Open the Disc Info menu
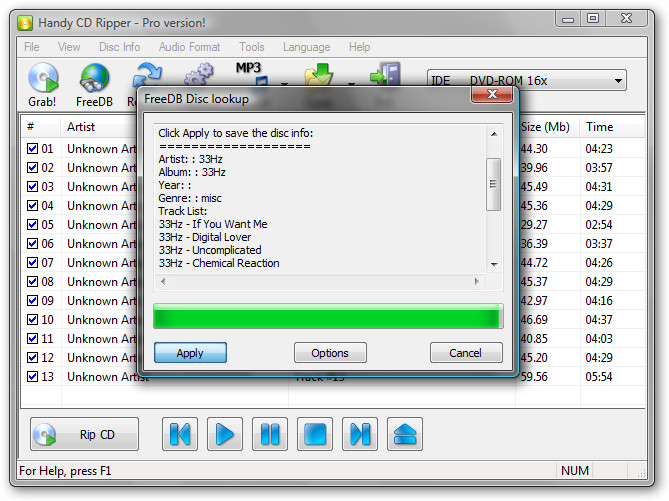669x501 pixels. [119, 47]
